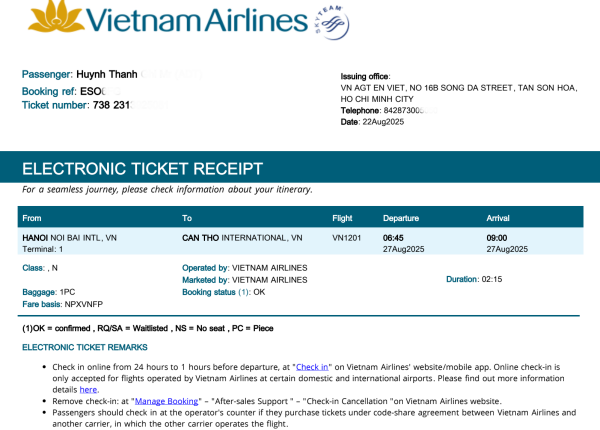Screen dimensions: 600x430
Task: Follow the "here" information details link
Action: [x=116, y=389]
